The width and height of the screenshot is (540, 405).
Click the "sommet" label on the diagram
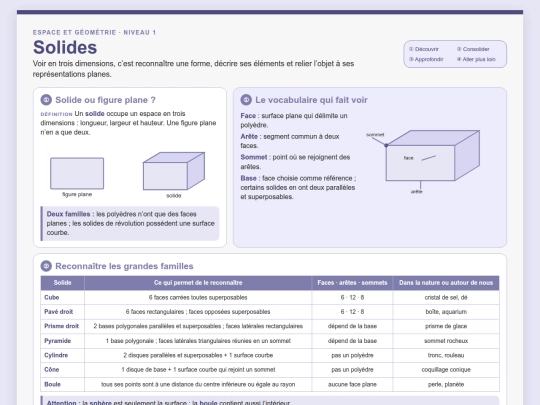(x=375, y=135)
